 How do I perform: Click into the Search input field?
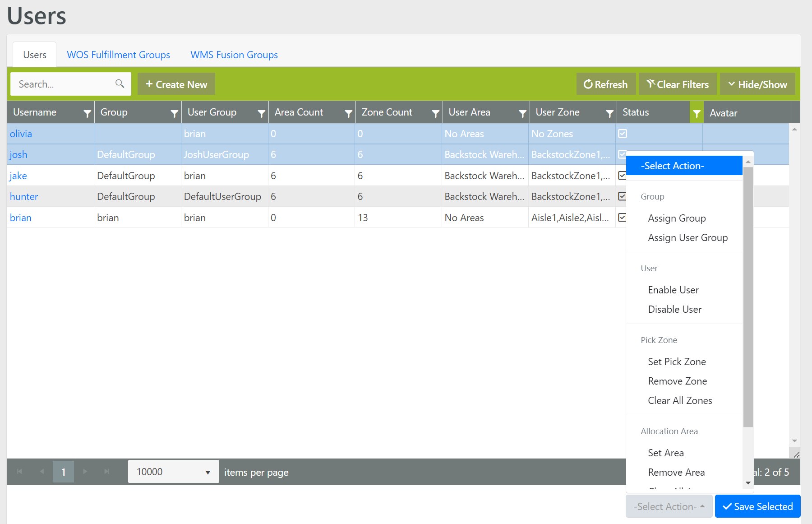[x=63, y=84]
